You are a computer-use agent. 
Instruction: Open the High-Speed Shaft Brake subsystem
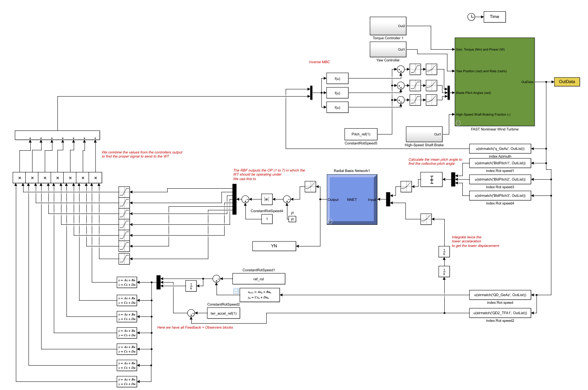pos(424,134)
